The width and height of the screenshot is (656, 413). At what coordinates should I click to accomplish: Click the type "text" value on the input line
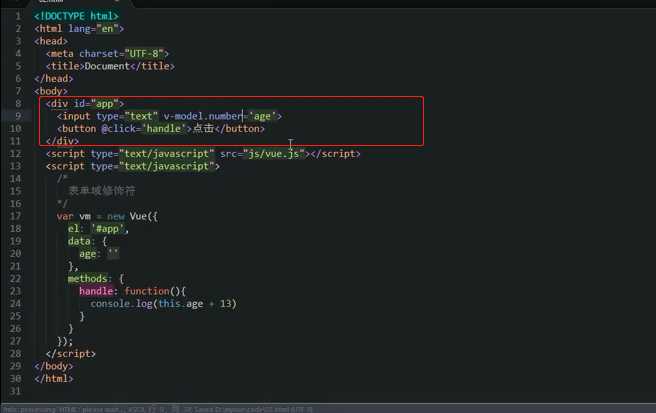click(x=141, y=116)
